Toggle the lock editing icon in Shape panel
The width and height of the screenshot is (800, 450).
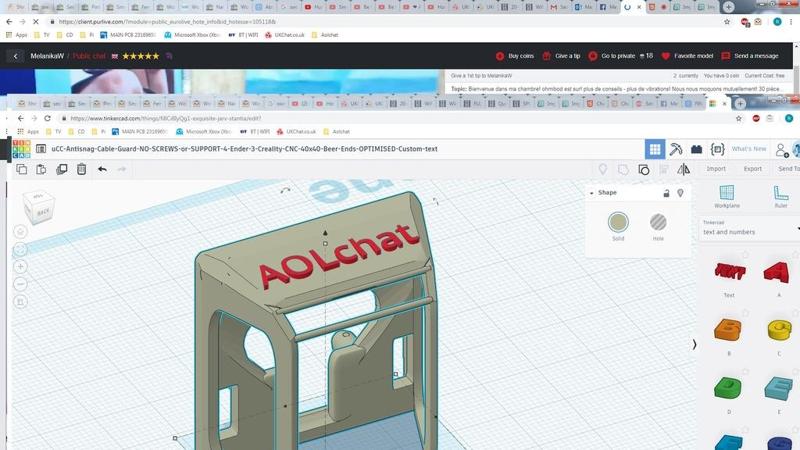tap(666, 193)
